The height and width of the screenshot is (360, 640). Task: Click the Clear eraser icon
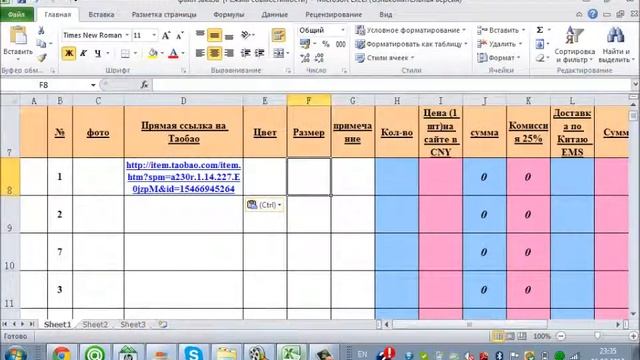pos(540,58)
